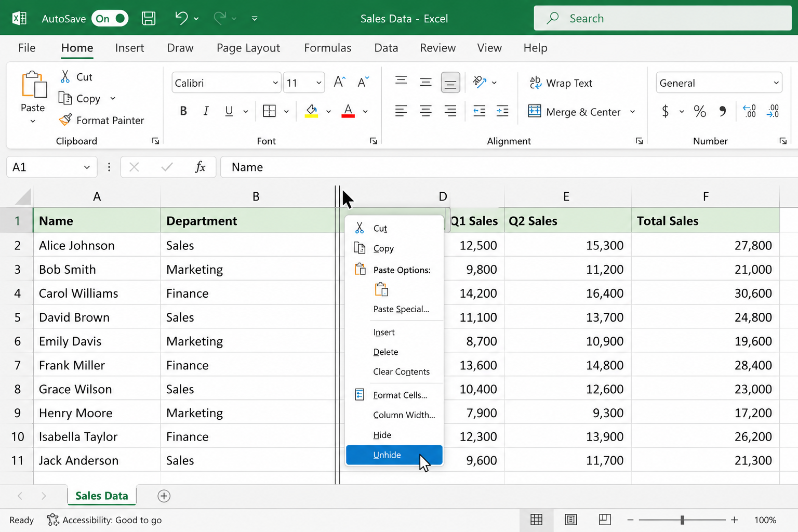This screenshot has width=798, height=532.
Task: Click the zoom out minus button
Action: (x=630, y=520)
